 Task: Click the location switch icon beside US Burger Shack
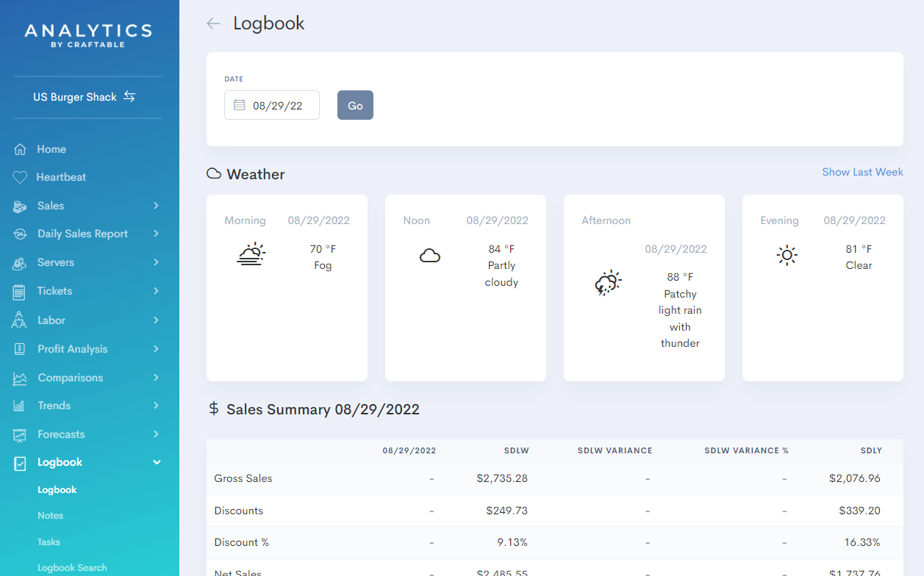[x=129, y=96]
